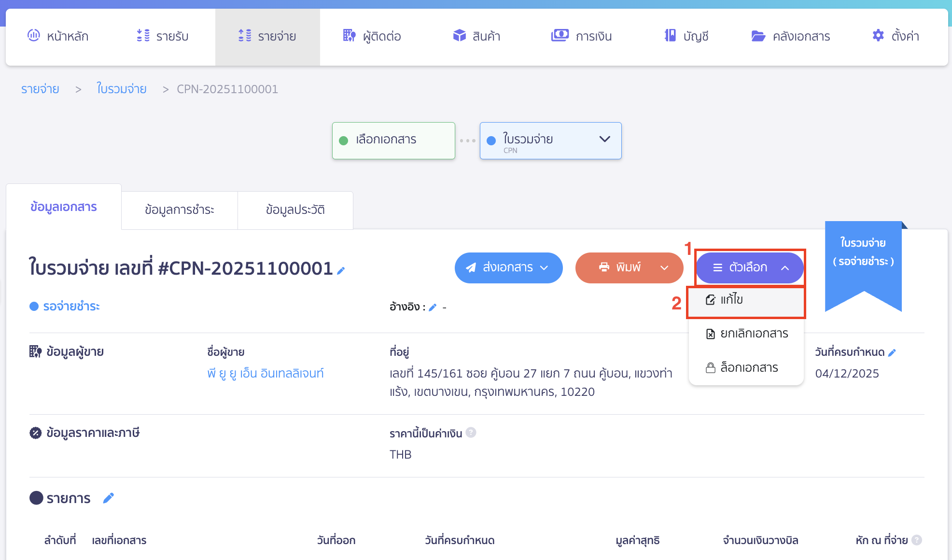Expand ใบรวมจ่าย CPN status dropdown
This screenshot has width=952, height=560.
click(604, 140)
